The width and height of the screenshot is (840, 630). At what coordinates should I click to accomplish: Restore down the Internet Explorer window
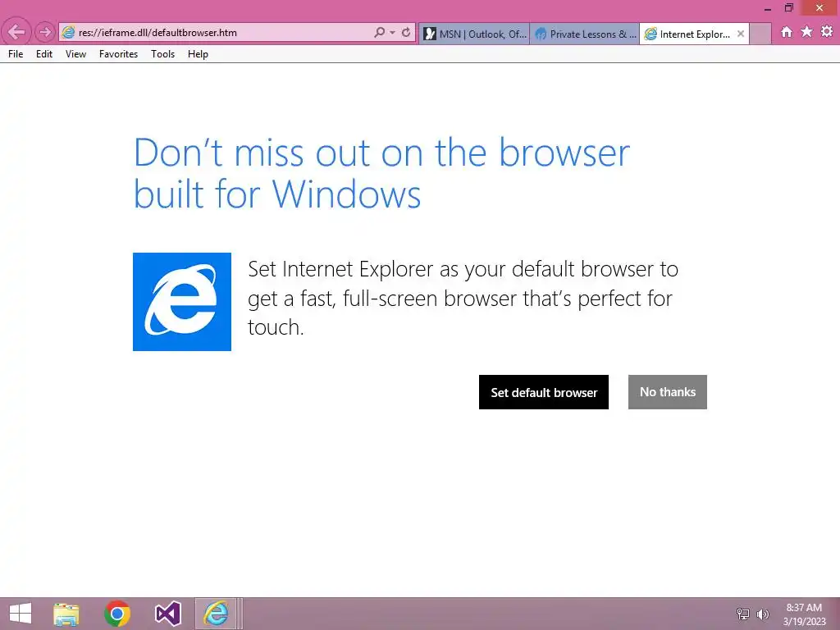(x=788, y=8)
